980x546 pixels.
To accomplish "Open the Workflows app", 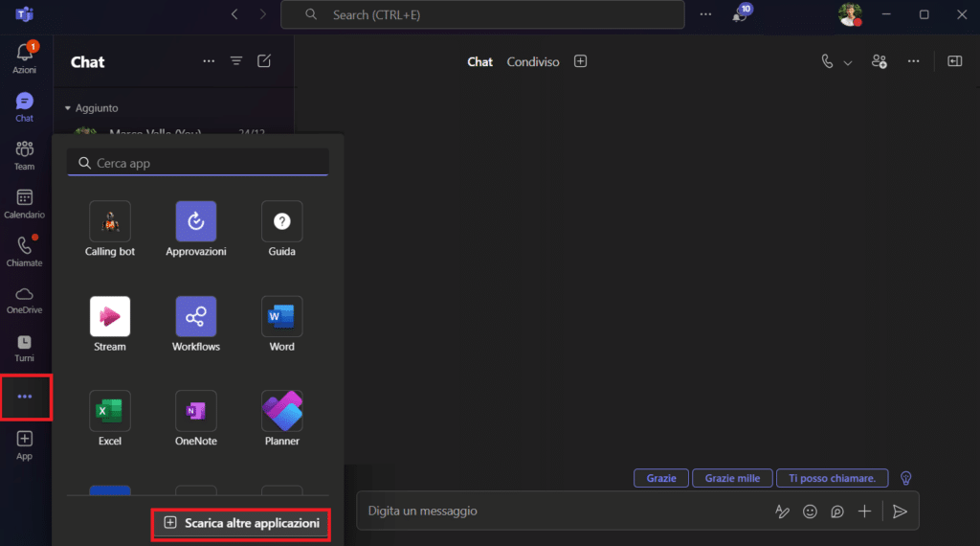I will coord(195,324).
